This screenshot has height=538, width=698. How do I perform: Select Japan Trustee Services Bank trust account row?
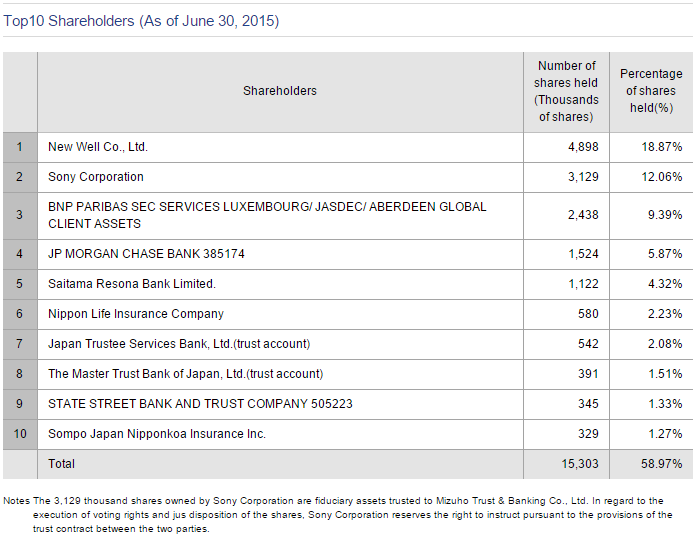(x=179, y=344)
